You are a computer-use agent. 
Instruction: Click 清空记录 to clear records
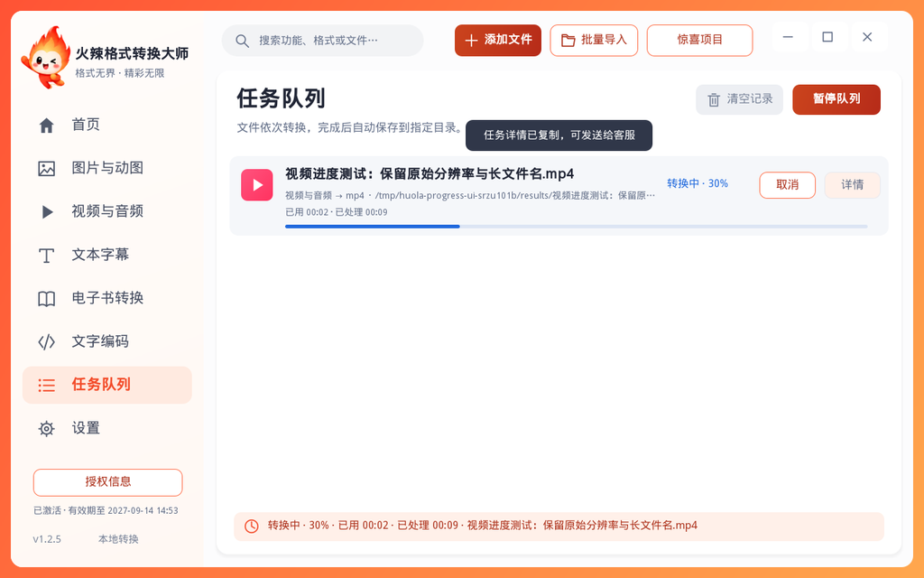pyautogui.click(x=740, y=99)
